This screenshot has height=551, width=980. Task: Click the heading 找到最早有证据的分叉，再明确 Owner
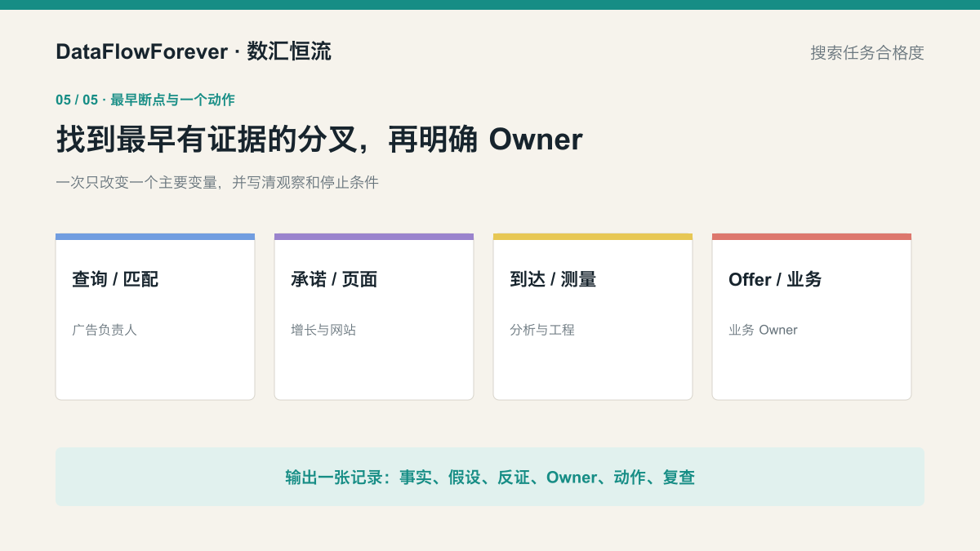point(319,140)
